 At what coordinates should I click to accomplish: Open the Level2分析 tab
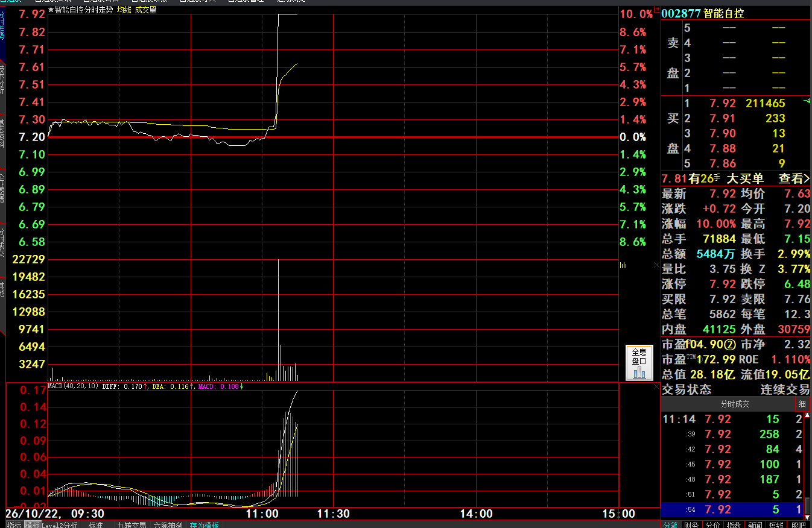click(x=60, y=524)
